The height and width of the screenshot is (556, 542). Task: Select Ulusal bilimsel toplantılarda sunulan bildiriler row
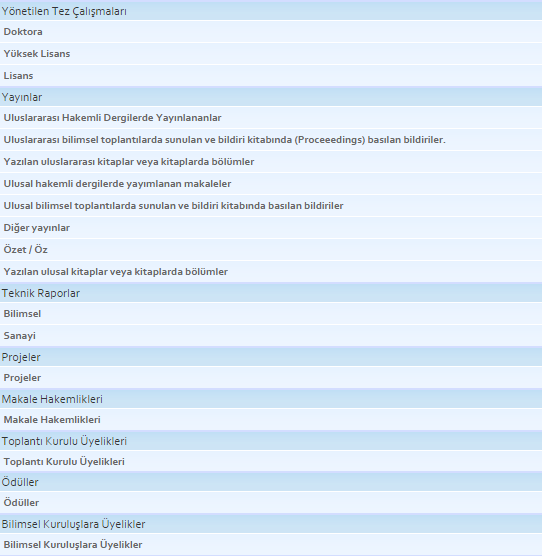tap(271, 206)
